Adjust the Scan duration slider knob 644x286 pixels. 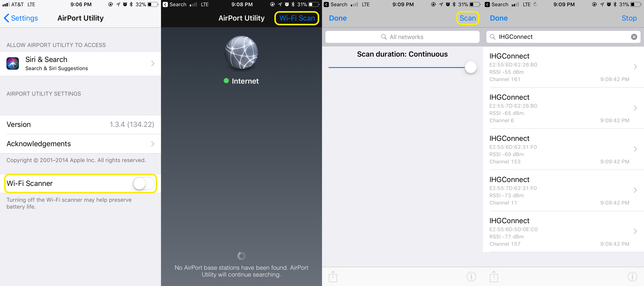pos(471,67)
